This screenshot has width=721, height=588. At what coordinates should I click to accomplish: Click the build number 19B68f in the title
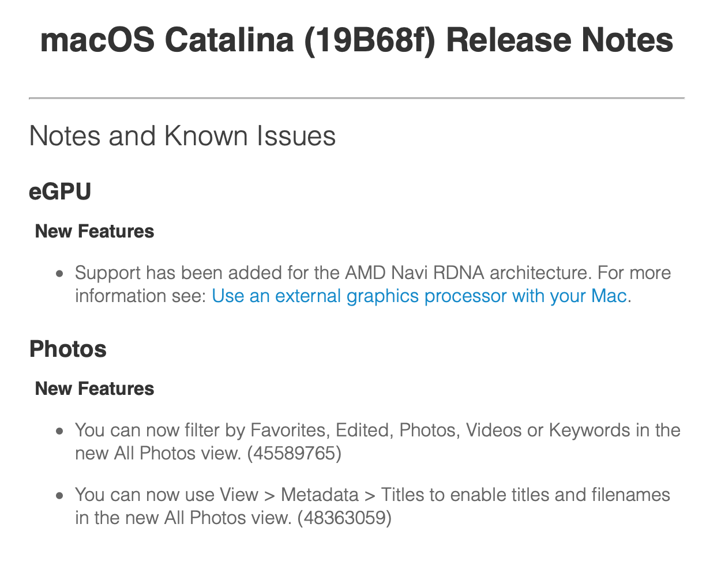click(369, 40)
